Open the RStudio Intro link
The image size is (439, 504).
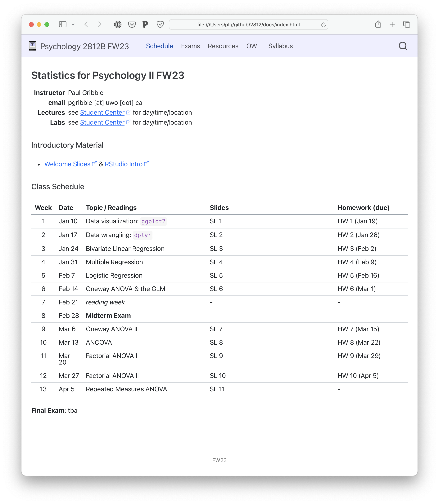pyautogui.click(x=124, y=164)
